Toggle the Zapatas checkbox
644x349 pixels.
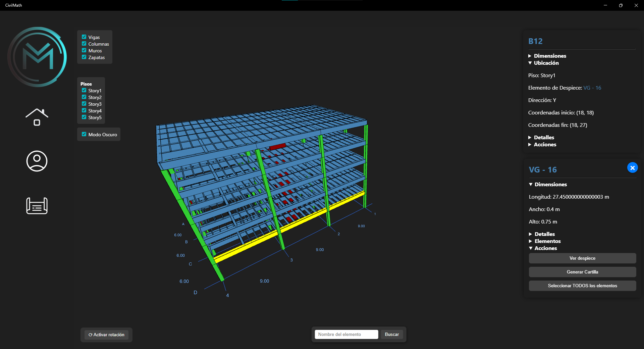(x=84, y=57)
